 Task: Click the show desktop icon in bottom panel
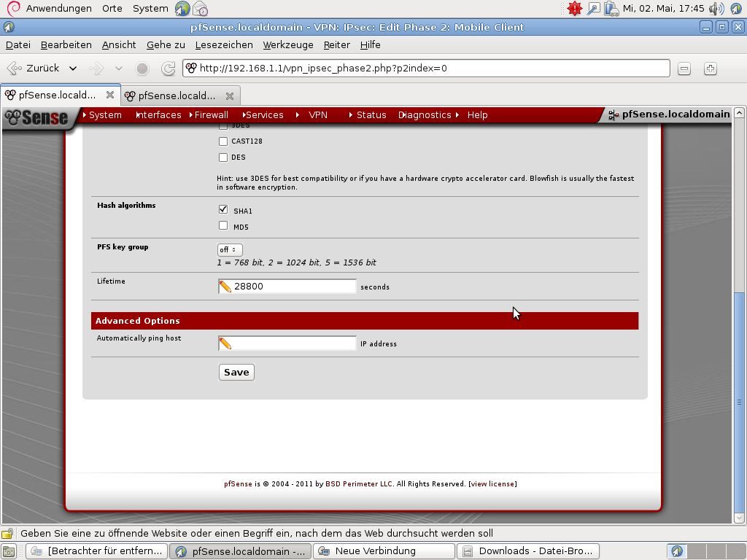[9, 551]
